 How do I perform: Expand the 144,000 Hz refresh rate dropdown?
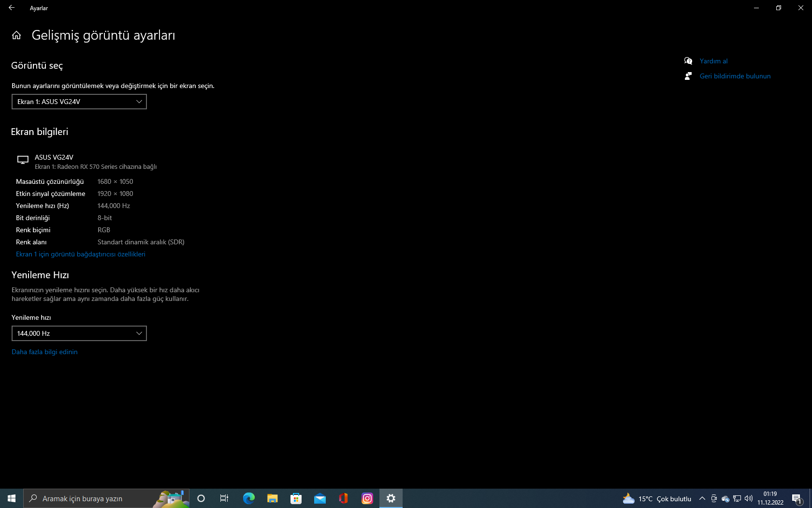pyautogui.click(x=79, y=333)
